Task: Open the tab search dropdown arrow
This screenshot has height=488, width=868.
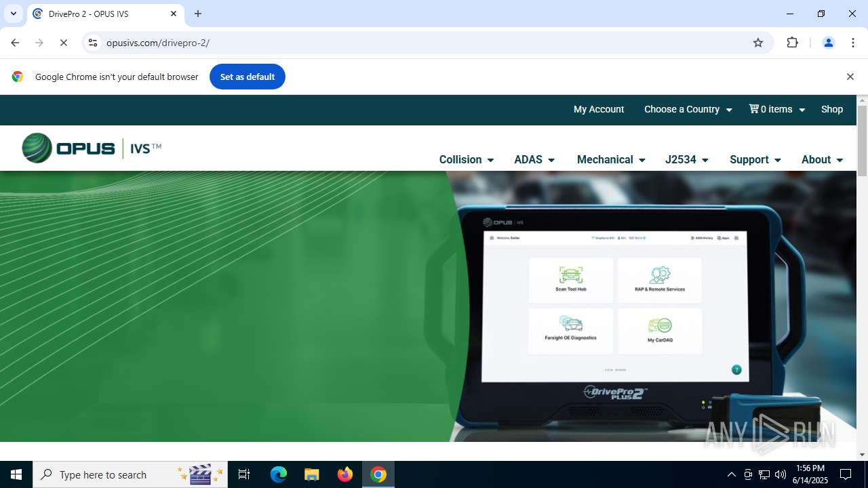Action: click(x=14, y=14)
